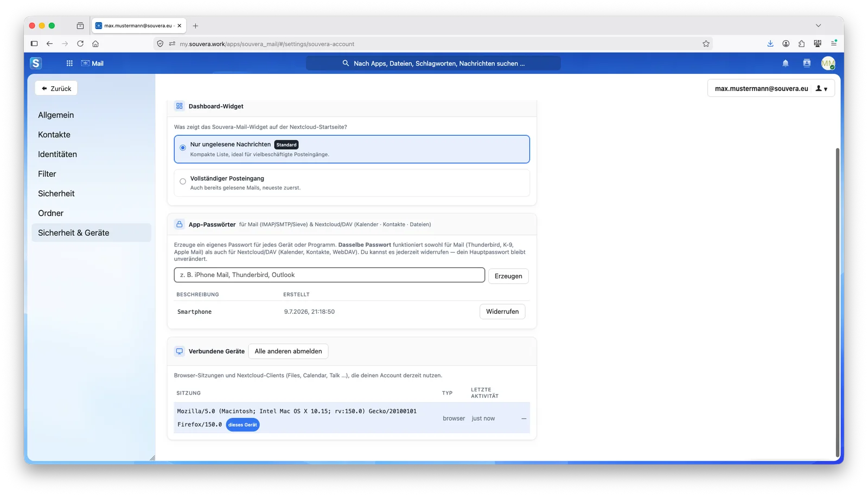Click the App-Passwörter lock icon

[180, 224]
